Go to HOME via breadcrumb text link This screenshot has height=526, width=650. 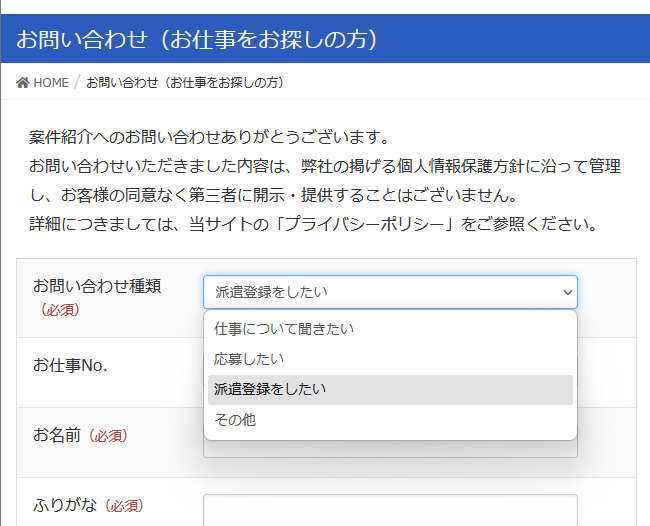coord(51,82)
